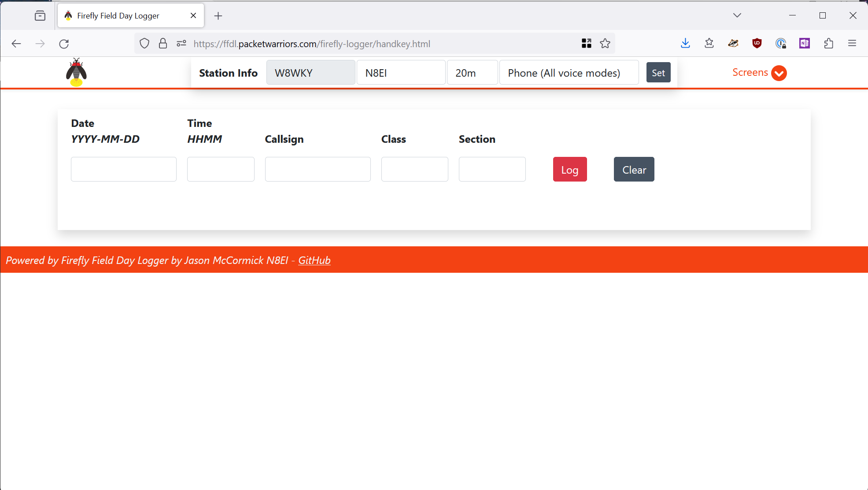Open the QR code icon in address bar

pyautogui.click(x=586, y=44)
